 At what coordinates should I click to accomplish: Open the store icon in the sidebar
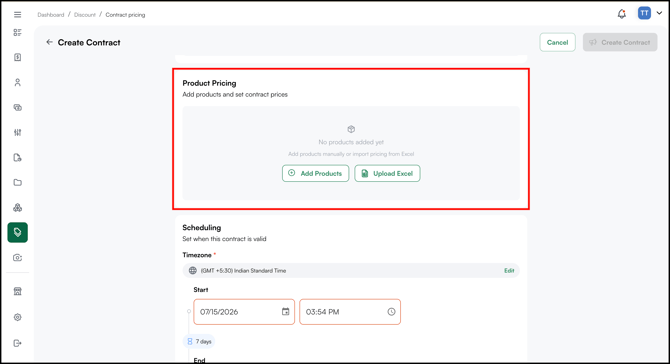(18, 291)
